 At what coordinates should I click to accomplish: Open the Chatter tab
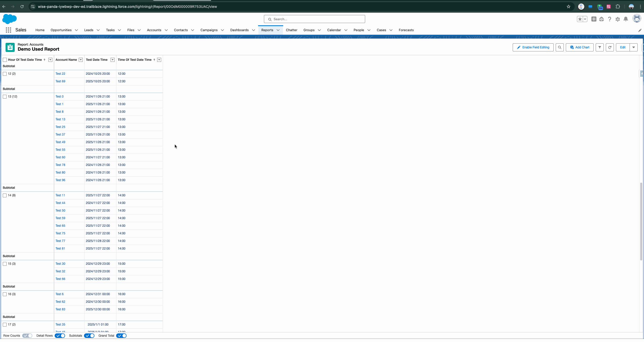click(292, 30)
